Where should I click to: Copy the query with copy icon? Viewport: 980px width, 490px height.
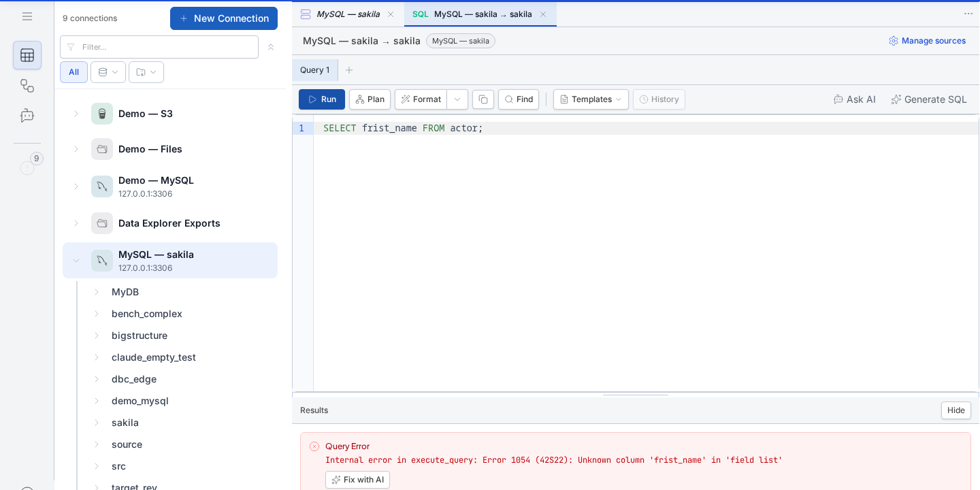coord(483,99)
